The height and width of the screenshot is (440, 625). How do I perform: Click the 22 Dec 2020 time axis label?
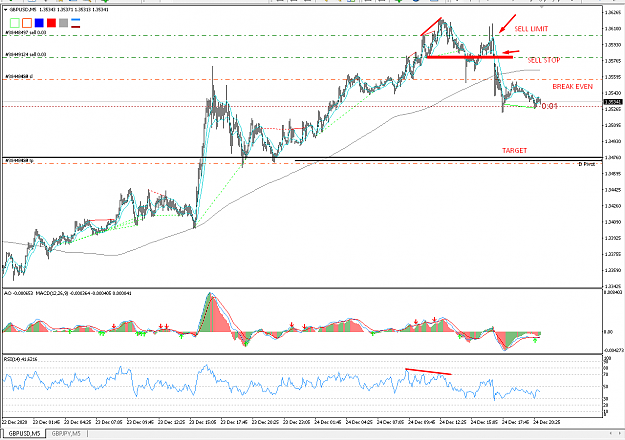(x=15, y=422)
